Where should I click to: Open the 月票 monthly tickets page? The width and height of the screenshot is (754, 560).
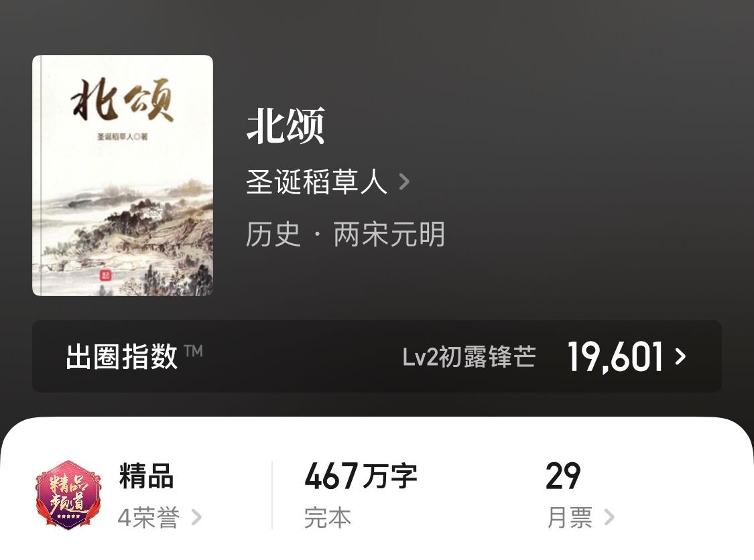pyautogui.click(x=570, y=518)
